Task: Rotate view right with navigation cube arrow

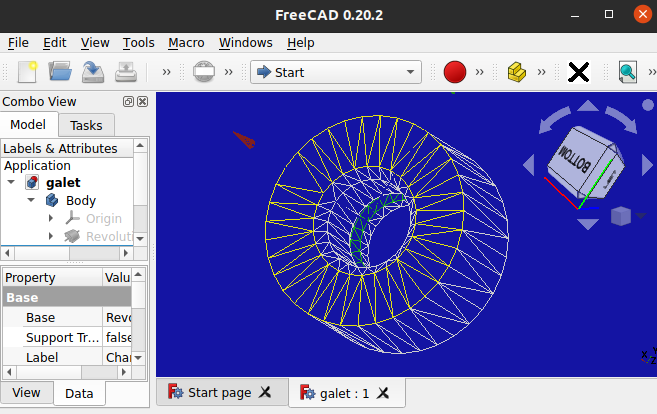Action: pos(647,165)
